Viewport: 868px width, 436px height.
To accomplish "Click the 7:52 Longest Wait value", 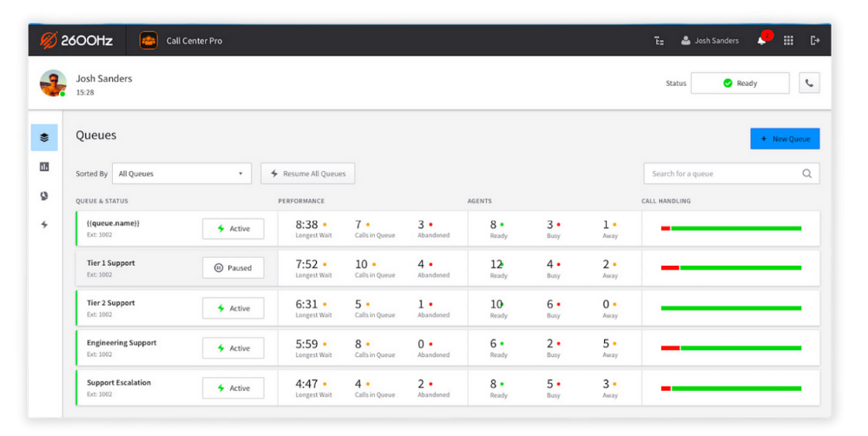I will 306,264.
